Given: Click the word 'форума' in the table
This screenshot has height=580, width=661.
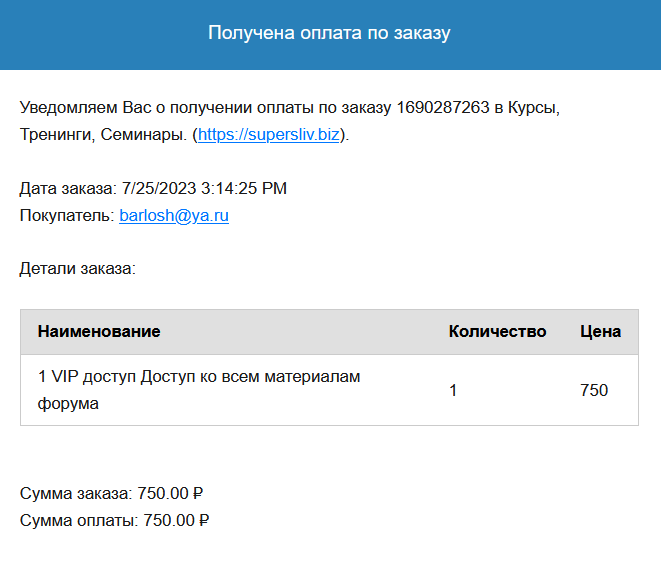Looking at the screenshot, I should point(68,404).
